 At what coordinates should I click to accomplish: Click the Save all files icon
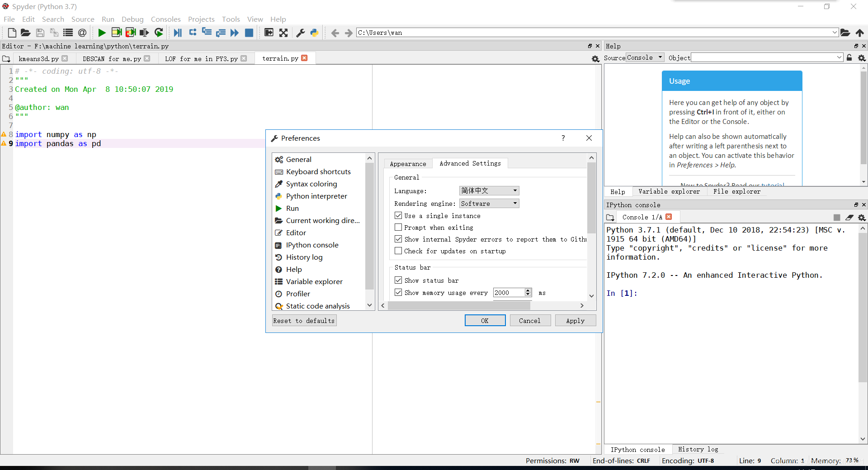coord(54,33)
